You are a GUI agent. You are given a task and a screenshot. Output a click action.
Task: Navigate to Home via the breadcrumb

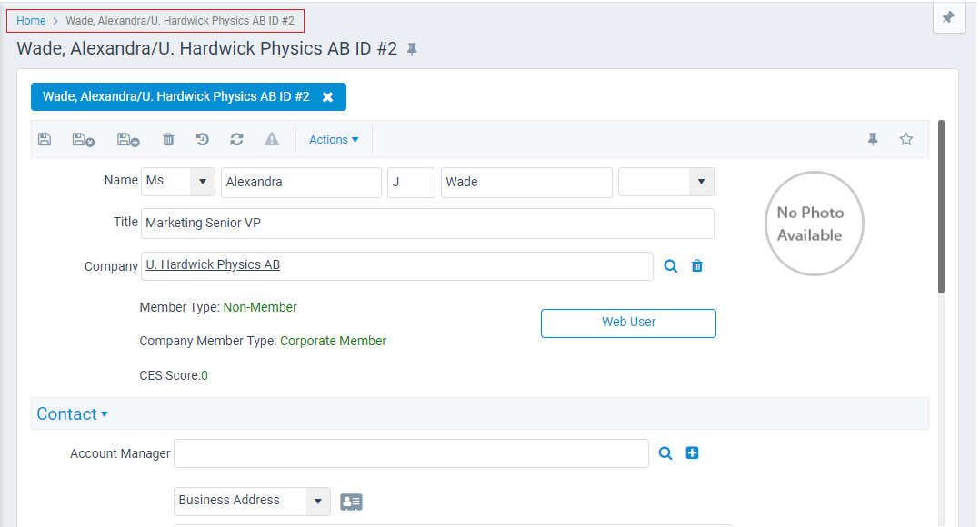tap(31, 20)
